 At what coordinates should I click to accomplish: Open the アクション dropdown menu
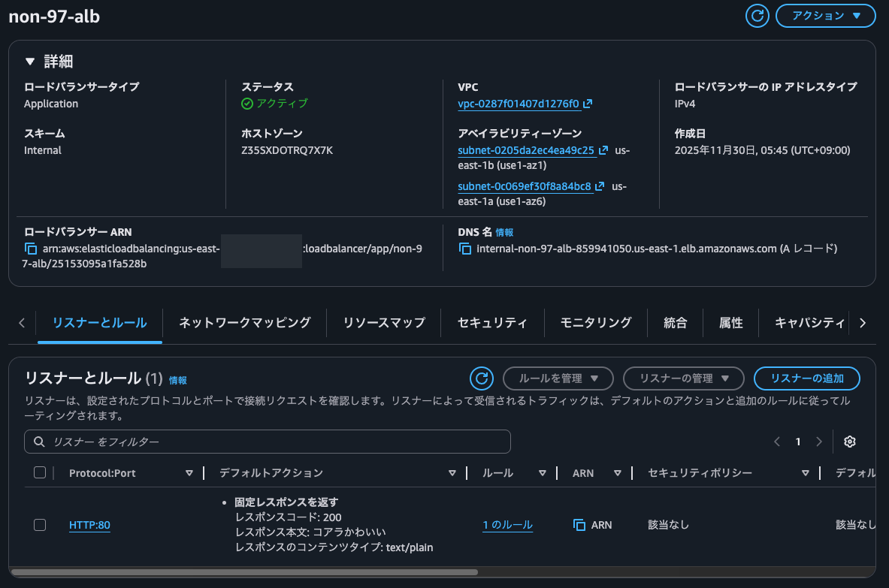(x=825, y=16)
